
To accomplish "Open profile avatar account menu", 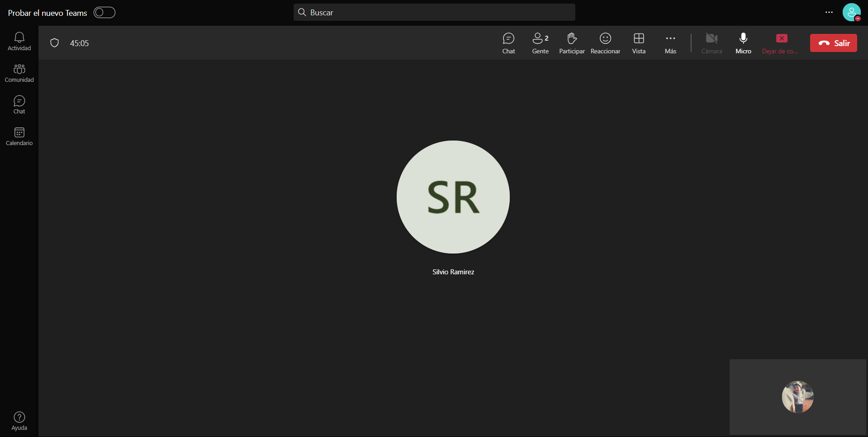I will (851, 13).
